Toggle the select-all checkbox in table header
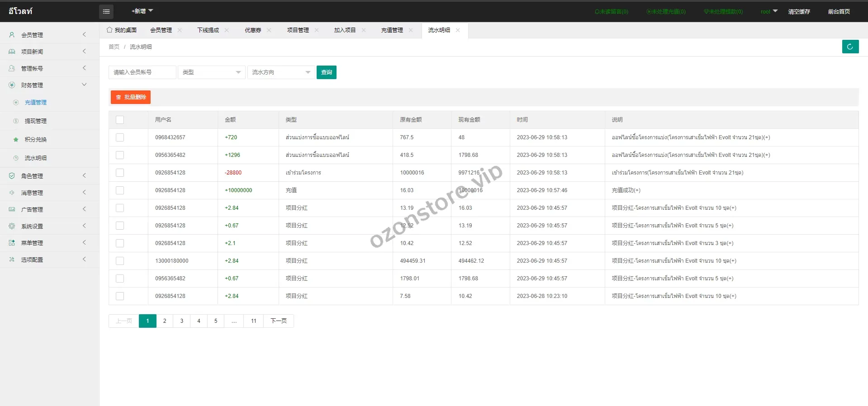 (120, 120)
